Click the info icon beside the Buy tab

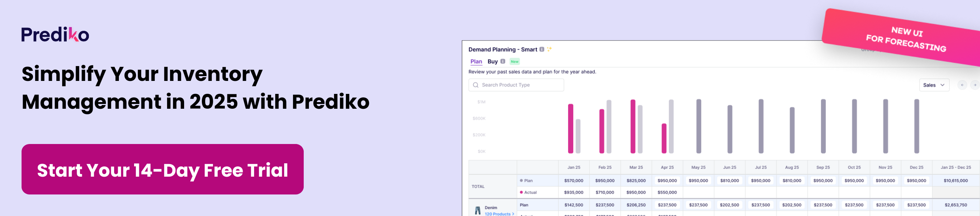pyautogui.click(x=503, y=61)
